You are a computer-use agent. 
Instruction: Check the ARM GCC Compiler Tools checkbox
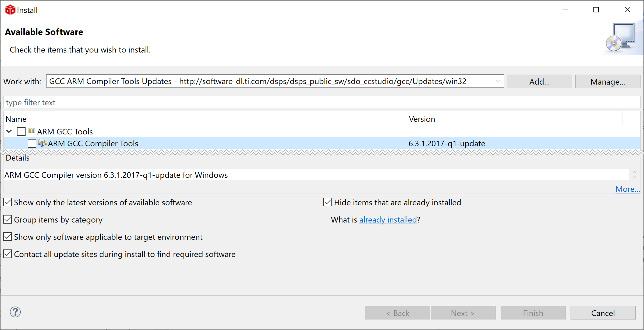point(32,143)
